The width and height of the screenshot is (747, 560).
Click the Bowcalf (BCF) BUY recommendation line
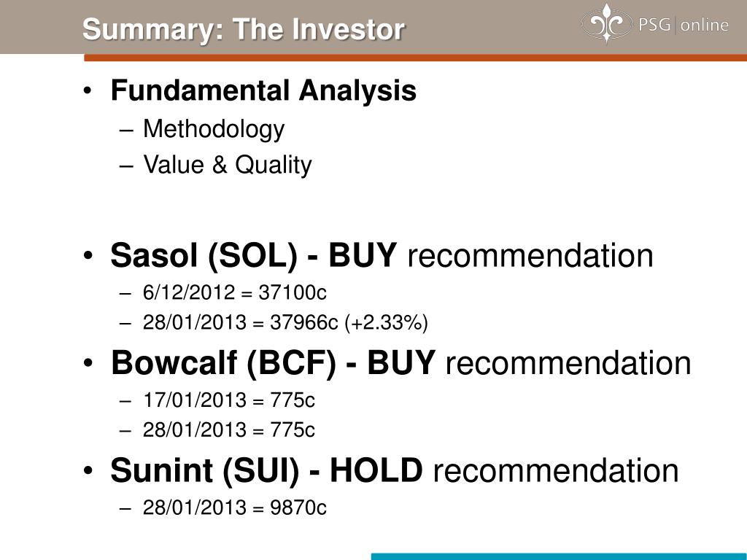point(400,363)
